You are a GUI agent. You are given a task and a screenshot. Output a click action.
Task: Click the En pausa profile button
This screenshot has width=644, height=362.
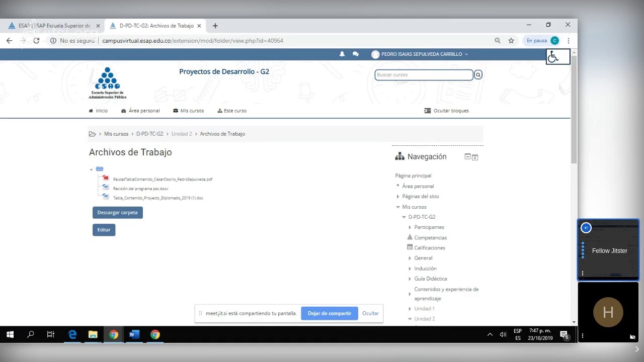tap(542, 41)
